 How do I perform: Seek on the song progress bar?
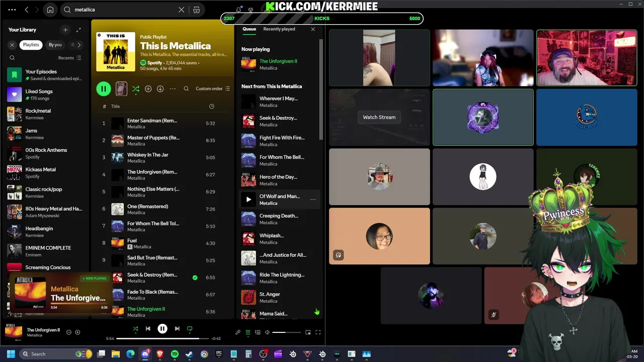(x=163, y=338)
